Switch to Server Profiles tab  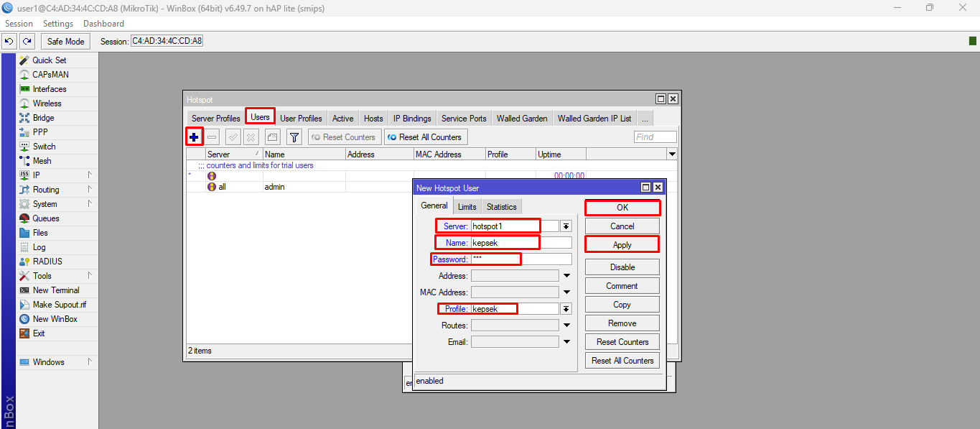pyautogui.click(x=216, y=119)
